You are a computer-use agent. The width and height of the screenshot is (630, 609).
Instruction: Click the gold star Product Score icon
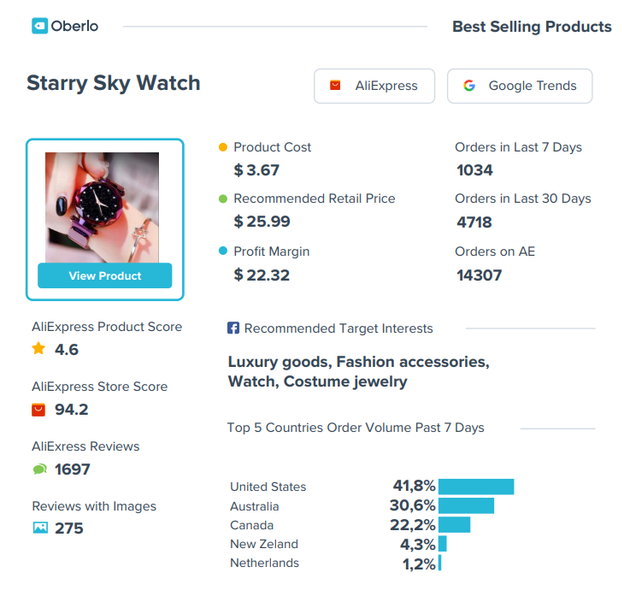[x=39, y=349]
